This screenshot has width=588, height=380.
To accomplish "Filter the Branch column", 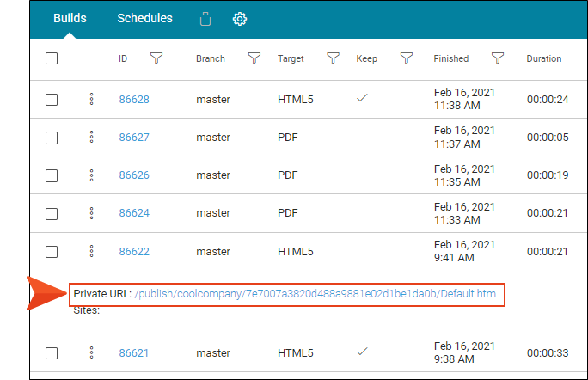I will pos(254,58).
